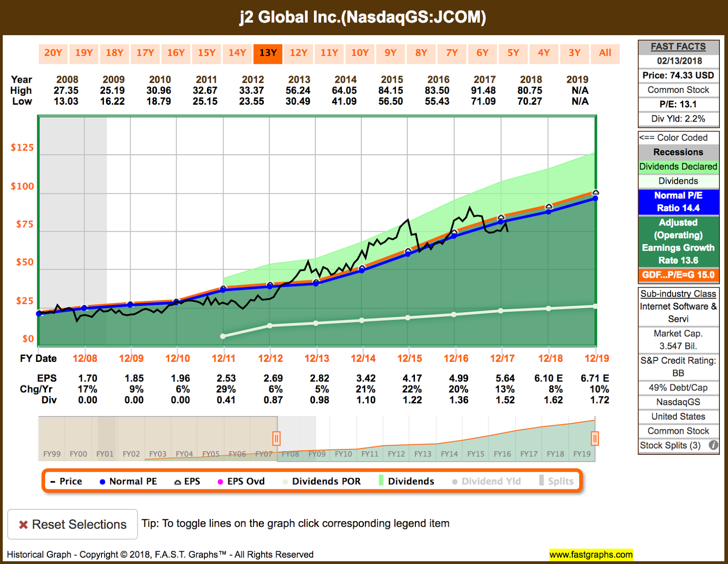Select the 3Y time range tab
Screen dimensions: 728x564
[575, 53]
